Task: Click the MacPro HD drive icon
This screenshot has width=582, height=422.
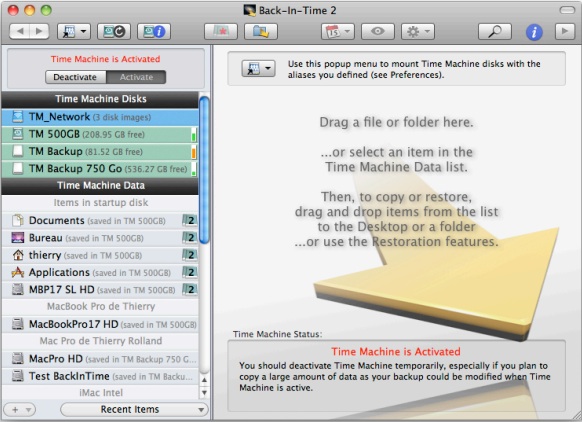Action: [x=17, y=359]
